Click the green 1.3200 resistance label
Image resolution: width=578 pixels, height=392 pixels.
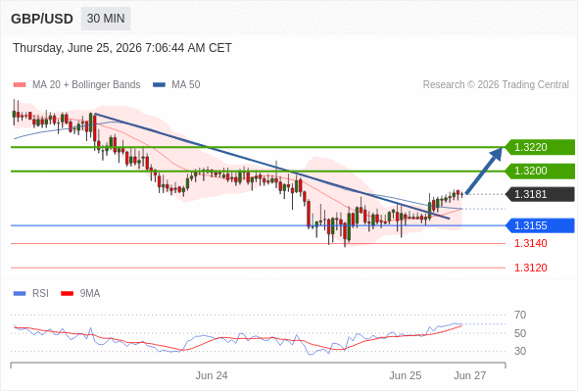pyautogui.click(x=540, y=171)
